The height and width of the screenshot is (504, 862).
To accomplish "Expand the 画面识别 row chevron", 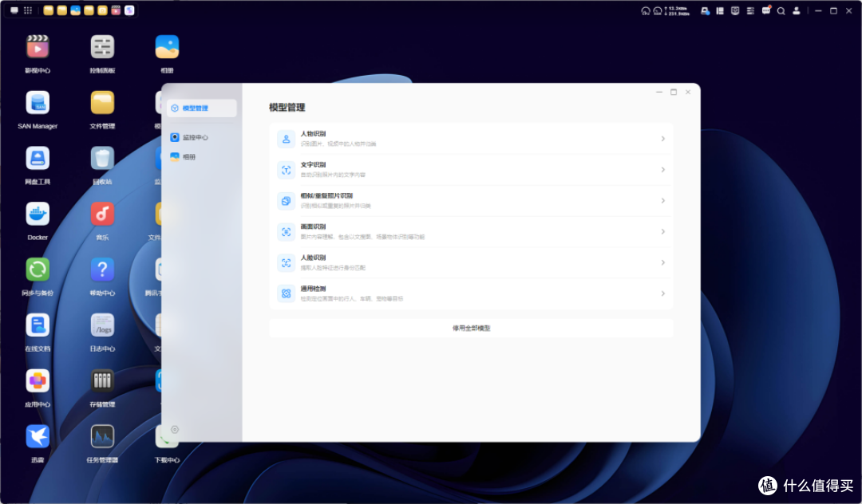I will [x=663, y=232].
